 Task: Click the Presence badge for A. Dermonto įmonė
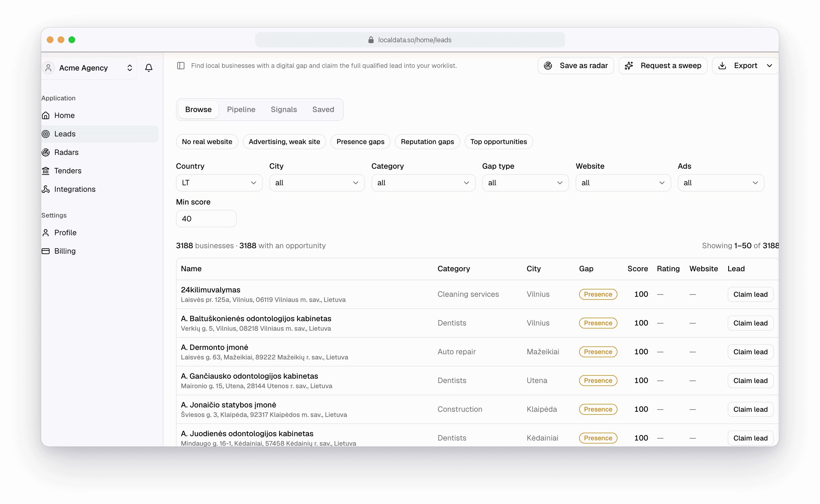[598, 352]
